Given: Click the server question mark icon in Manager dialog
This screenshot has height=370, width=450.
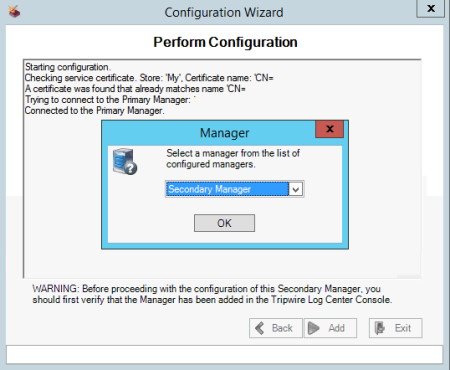Looking at the screenshot, I should (125, 162).
